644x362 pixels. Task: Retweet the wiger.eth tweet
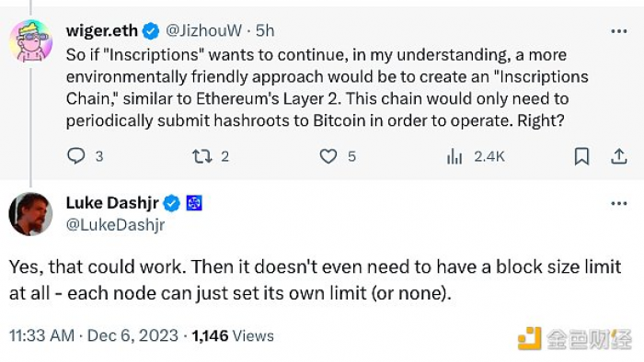202,156
